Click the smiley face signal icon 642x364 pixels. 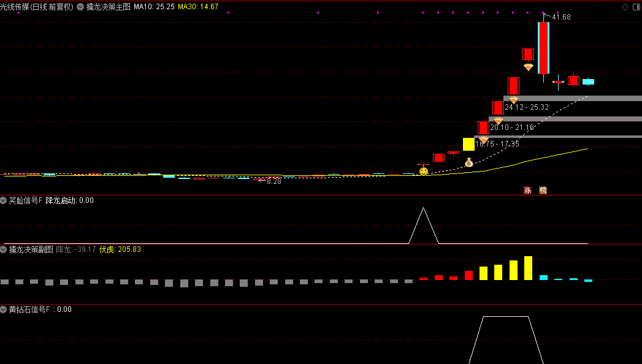click(424, 172)
